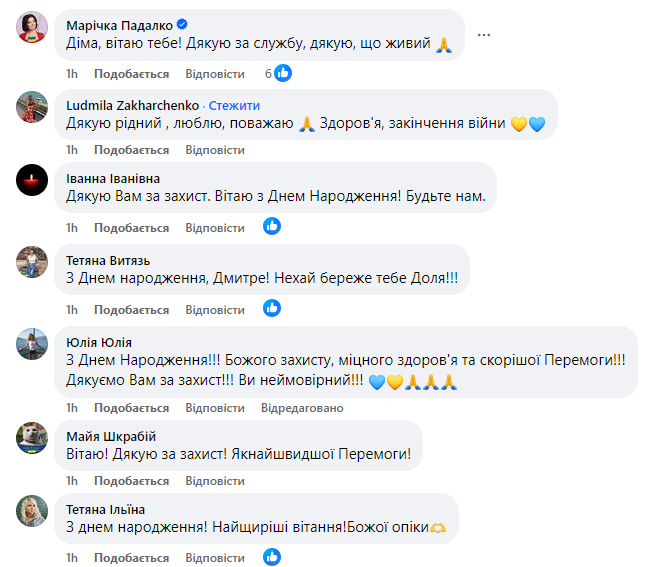Screen dimensions: 655x567
Task: Click the like reaction icon under Іванна Іванівна's comment
Action: click(x=272, y=226)
